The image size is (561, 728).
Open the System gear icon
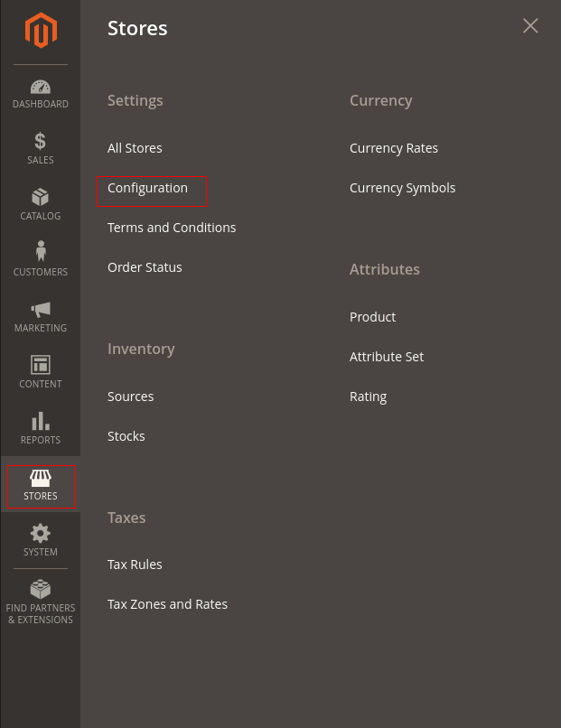point(41,534)
